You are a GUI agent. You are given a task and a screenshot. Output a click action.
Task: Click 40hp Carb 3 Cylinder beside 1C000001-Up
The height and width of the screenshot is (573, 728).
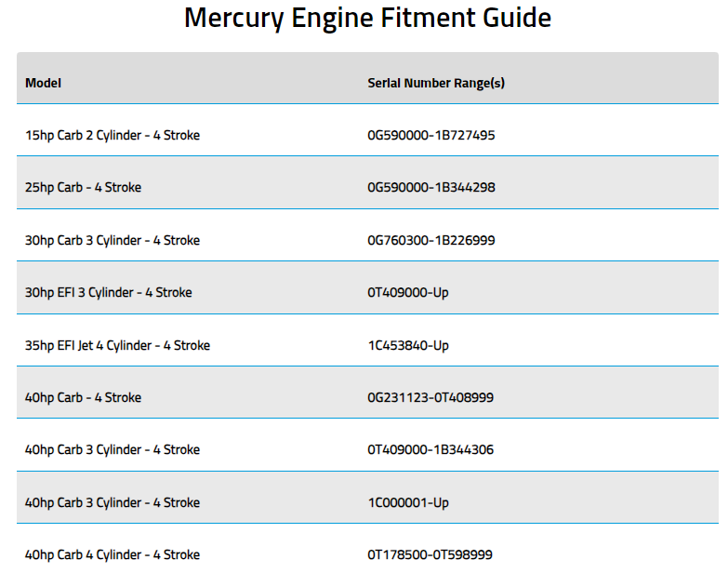point(113,502)
